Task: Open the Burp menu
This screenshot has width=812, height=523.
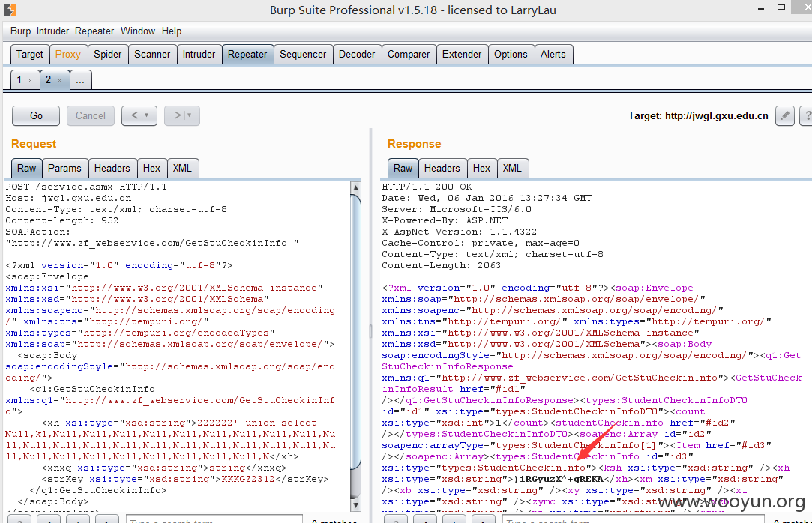Action: click(x=20, y=31)
